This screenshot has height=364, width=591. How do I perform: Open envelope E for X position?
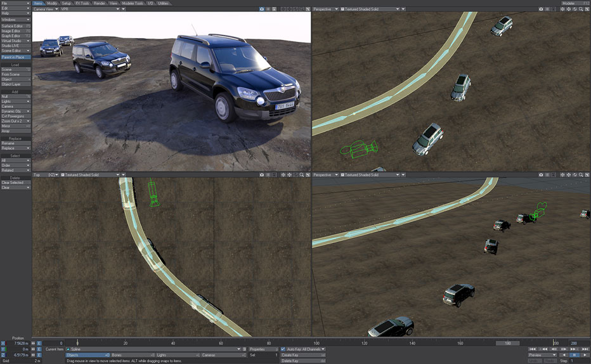point(39,343)
